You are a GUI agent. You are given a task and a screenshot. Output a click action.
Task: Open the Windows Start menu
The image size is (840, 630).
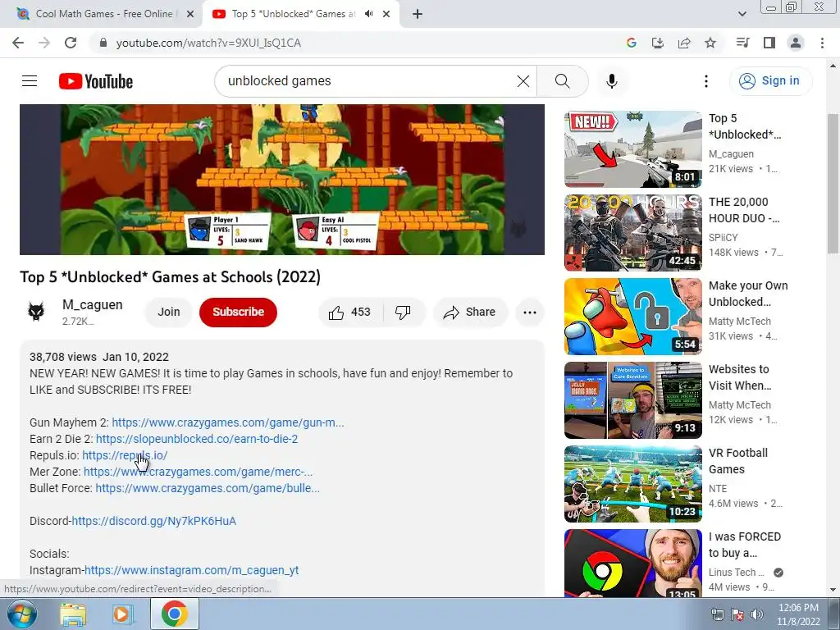(21, 614)
